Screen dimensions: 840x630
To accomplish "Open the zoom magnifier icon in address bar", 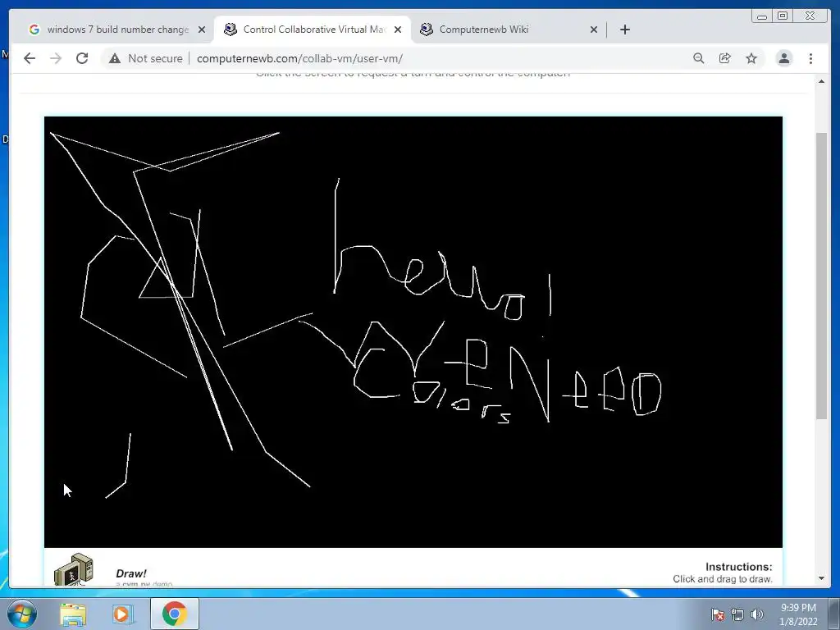I will point(699,58).
